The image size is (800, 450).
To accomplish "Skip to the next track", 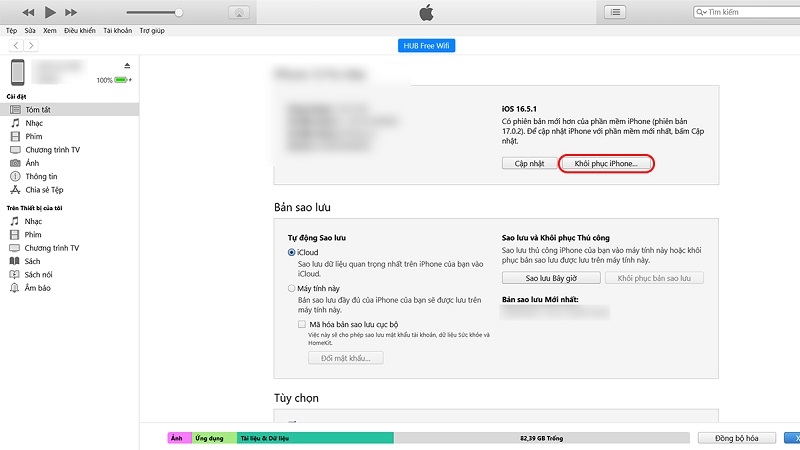I will point(72,12).
